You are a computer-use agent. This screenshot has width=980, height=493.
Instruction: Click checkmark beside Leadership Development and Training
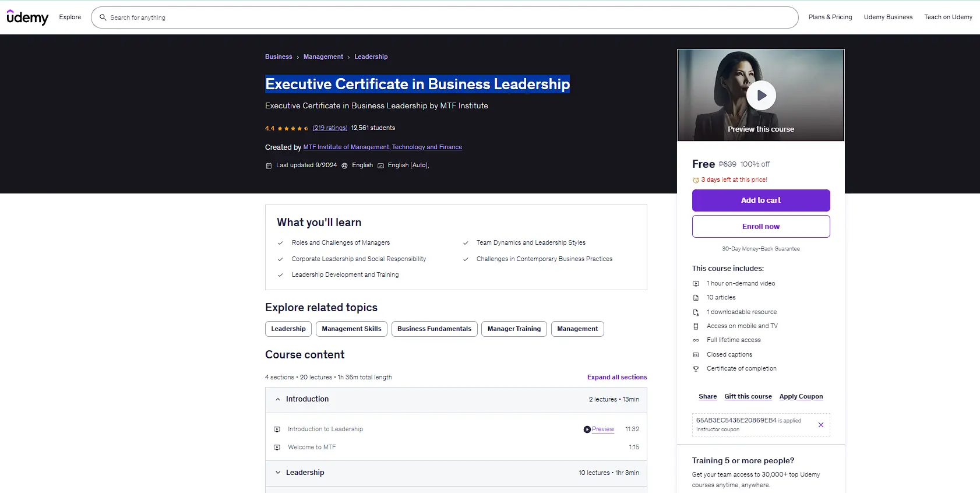pos(280,275)
